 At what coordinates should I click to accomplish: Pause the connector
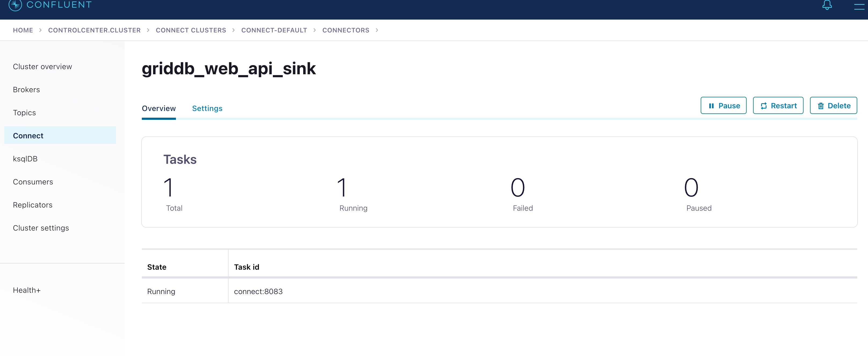(724, 106)
